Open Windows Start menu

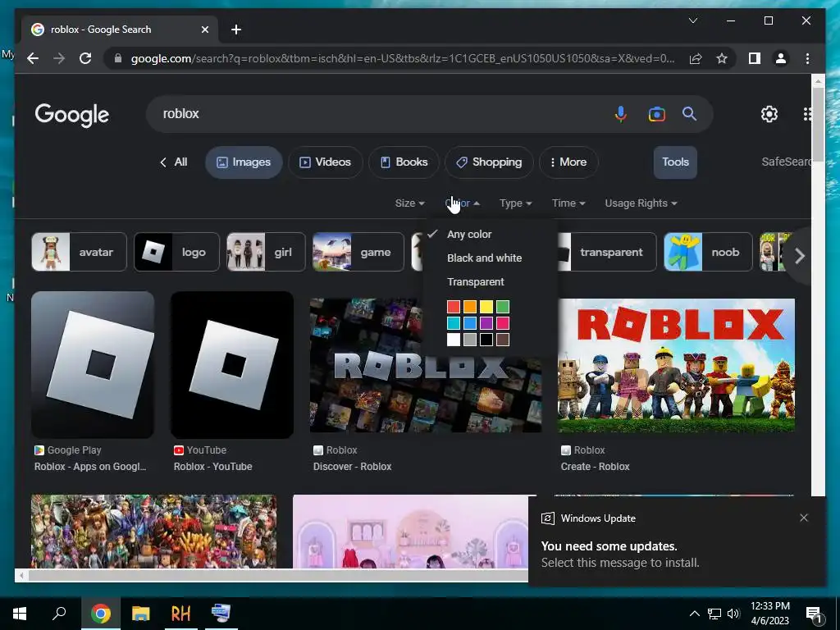20,614
